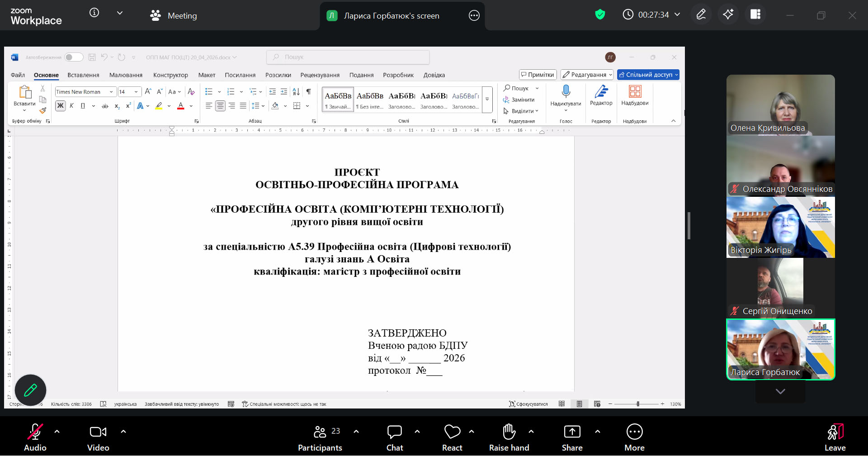Screen dimensions: 868x456
Task: Open the Times New Roman font dropdown
Action: 111,92
